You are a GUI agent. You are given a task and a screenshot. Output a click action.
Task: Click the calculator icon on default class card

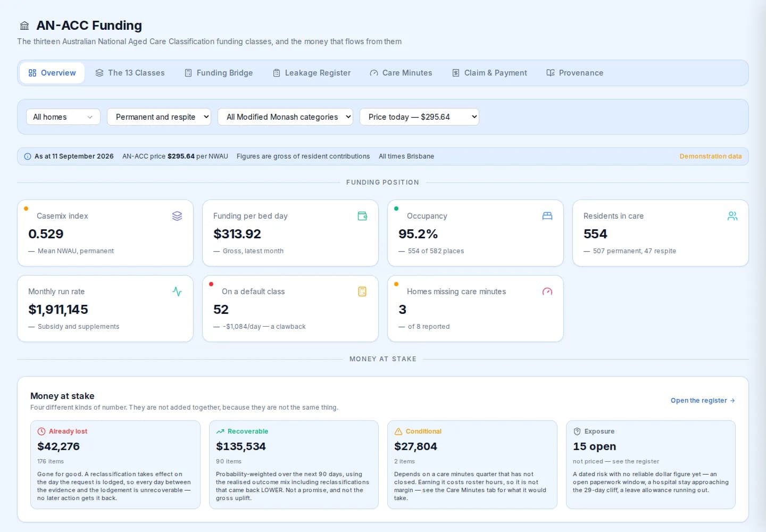[x=362, y=292]
